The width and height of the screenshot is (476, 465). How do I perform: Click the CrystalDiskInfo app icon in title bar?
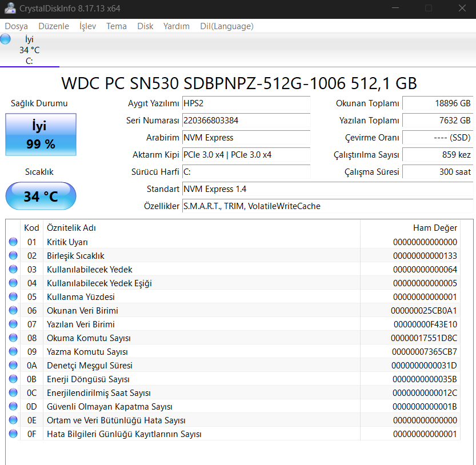10,8
